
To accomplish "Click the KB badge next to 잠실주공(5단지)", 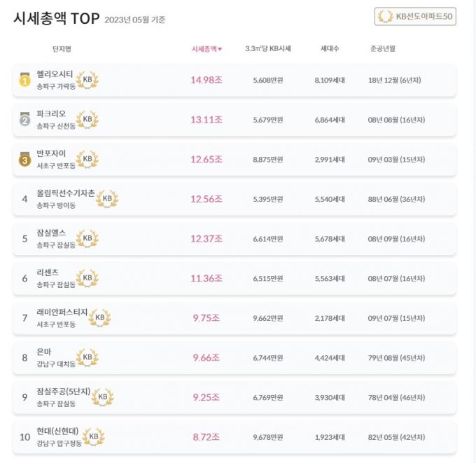I will pos(103,397).
